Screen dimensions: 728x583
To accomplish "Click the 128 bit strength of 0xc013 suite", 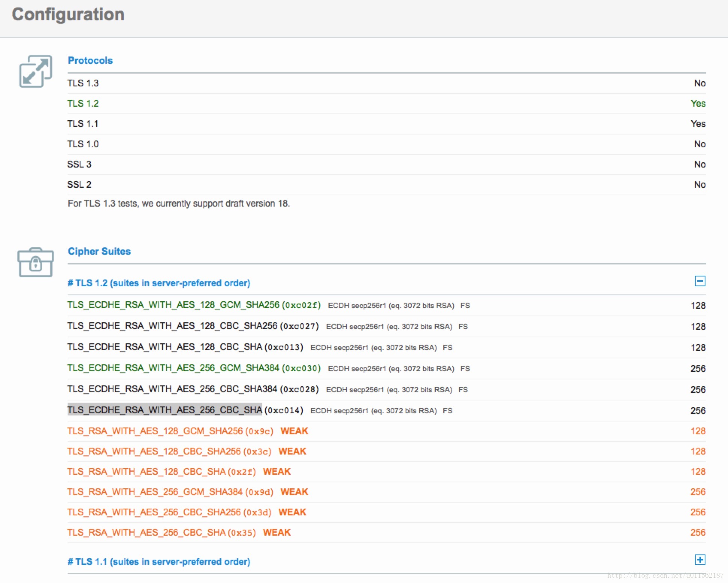I will point(698,347).
